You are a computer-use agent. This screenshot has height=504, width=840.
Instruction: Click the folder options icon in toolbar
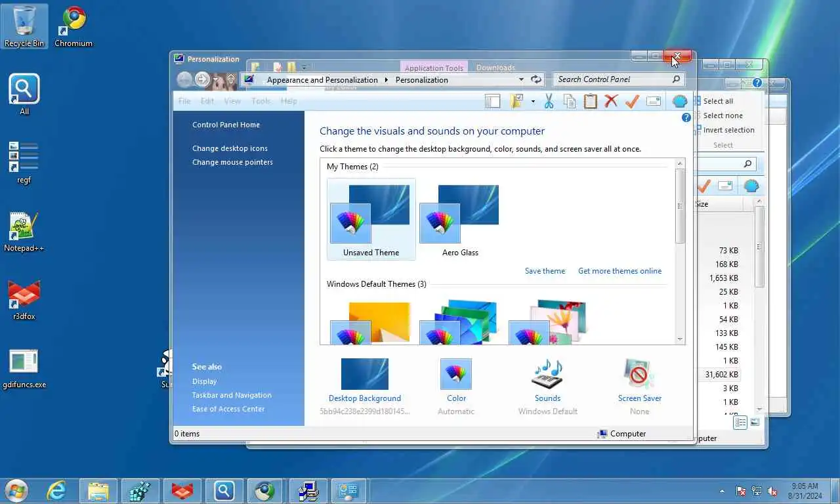point(516,101)
